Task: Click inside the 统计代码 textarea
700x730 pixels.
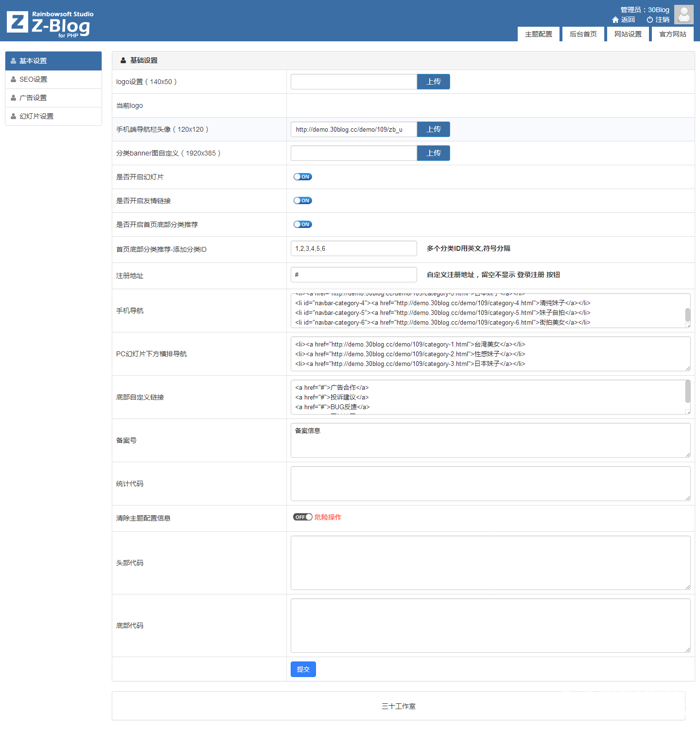Action: pyautogui.click(x=490, y=484)
